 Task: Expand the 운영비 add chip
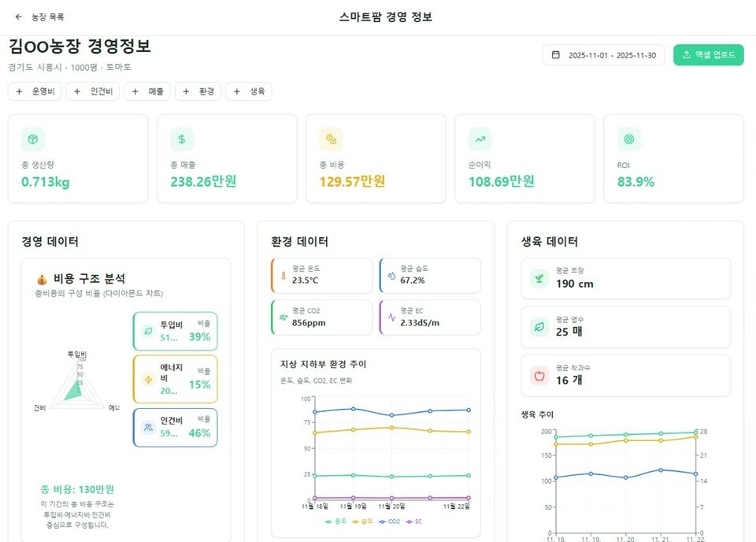(x=35, y=92)
